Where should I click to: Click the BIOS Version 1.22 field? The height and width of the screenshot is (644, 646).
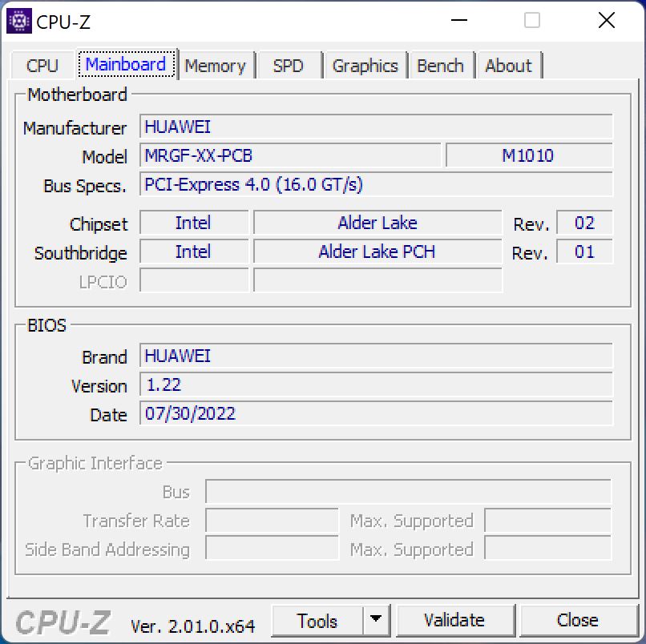pyautogui.click(x=376, y=384)
